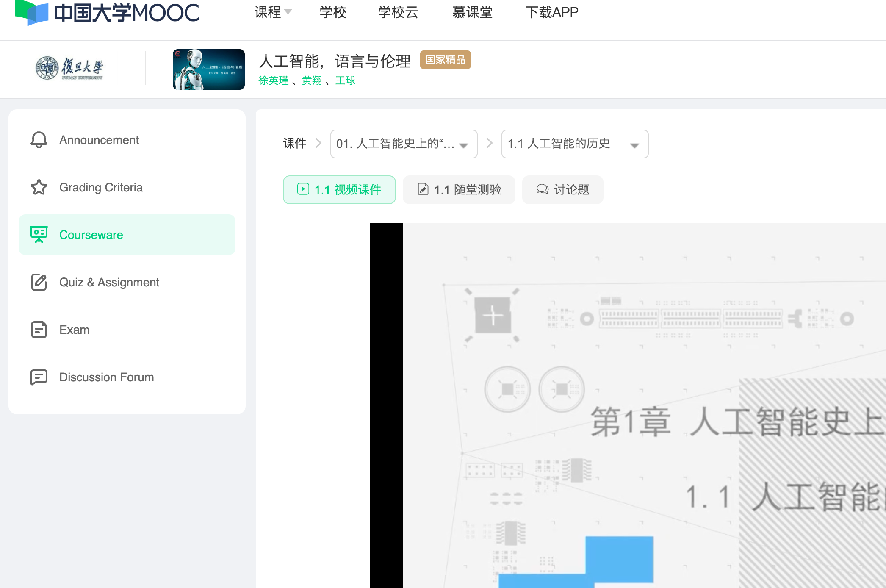Click the Fudan University logo

(69, 68)
